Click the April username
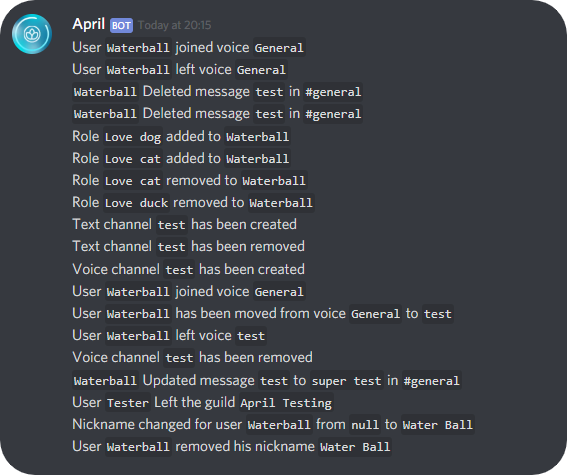This screenshot has width=567, height=475. 89,24
